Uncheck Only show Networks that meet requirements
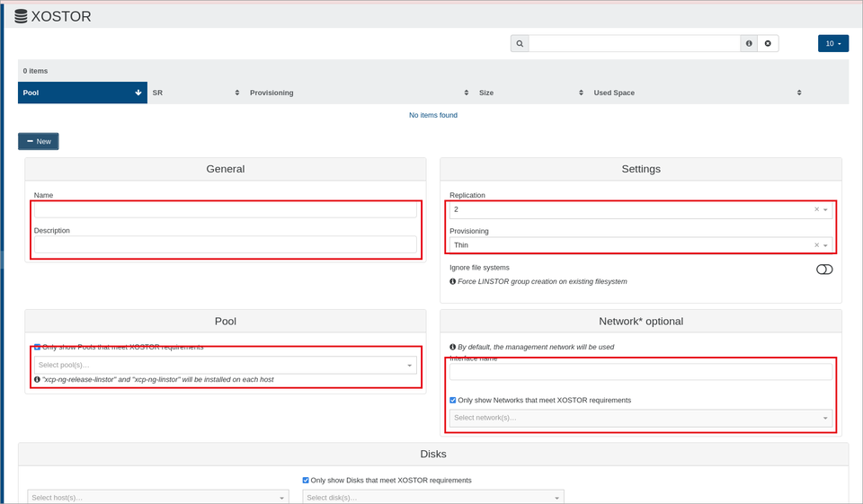Image resolution: width=863 pixels, height=504 pixels. pos(452,401)
